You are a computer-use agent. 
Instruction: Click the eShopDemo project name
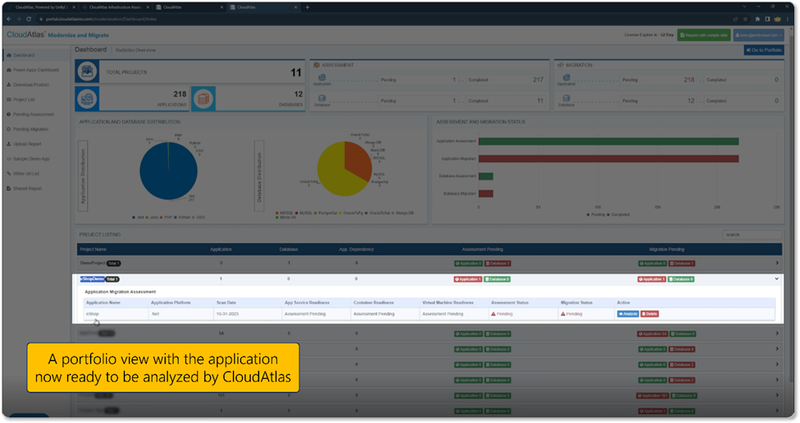(92, 279)
